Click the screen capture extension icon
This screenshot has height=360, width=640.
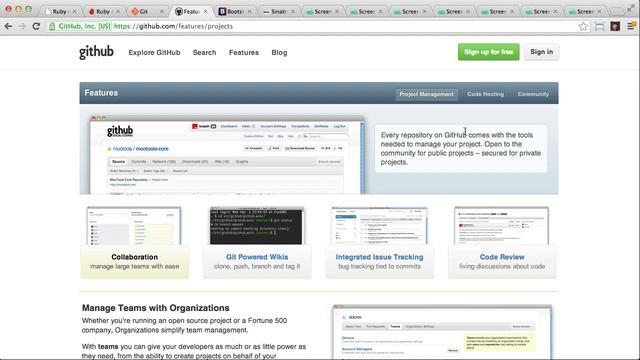[x=599, y=26]
